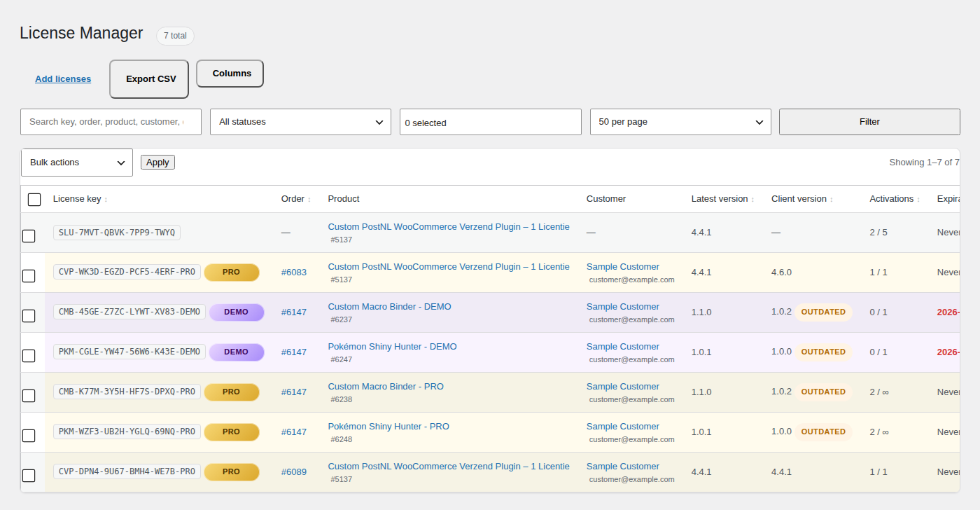Click activations value 2 / 5
The image size is (980, 510).
878,233
